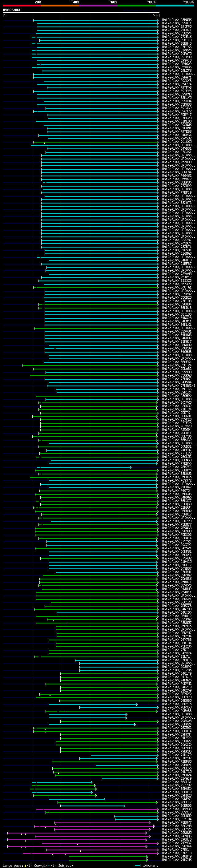The height and width of the screenshot is (868, 197).
Task: Click hit label UniRef100_P25694
Action: [176, 430]
